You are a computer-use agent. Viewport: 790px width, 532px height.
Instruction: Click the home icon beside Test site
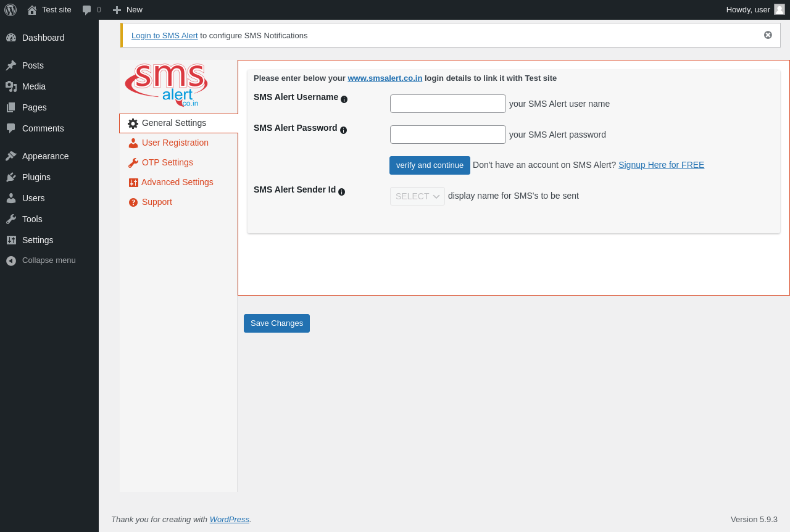[32, 10]
